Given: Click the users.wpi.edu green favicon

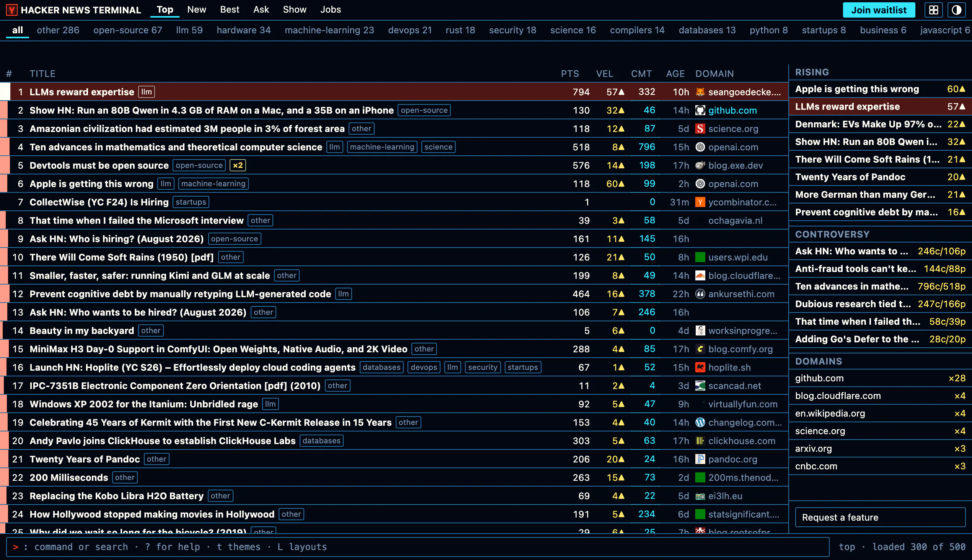Looking at the screenshot, I should point(700,257).
